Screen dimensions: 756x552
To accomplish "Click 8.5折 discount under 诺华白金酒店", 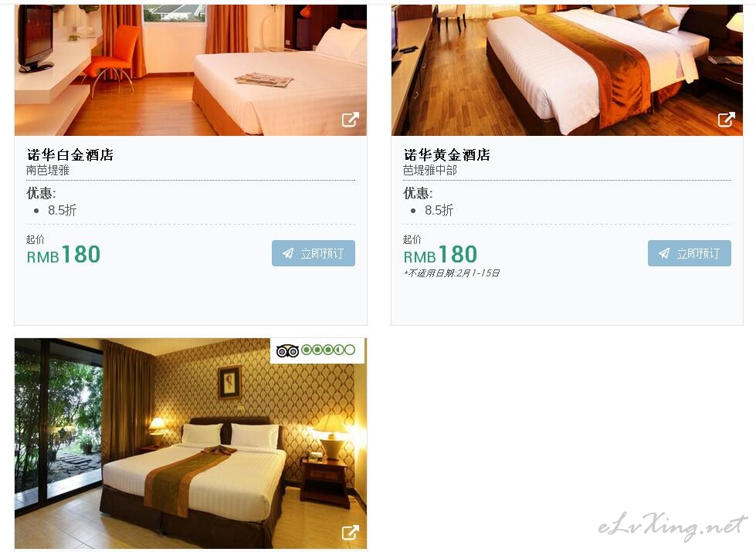I will [63, 210].
